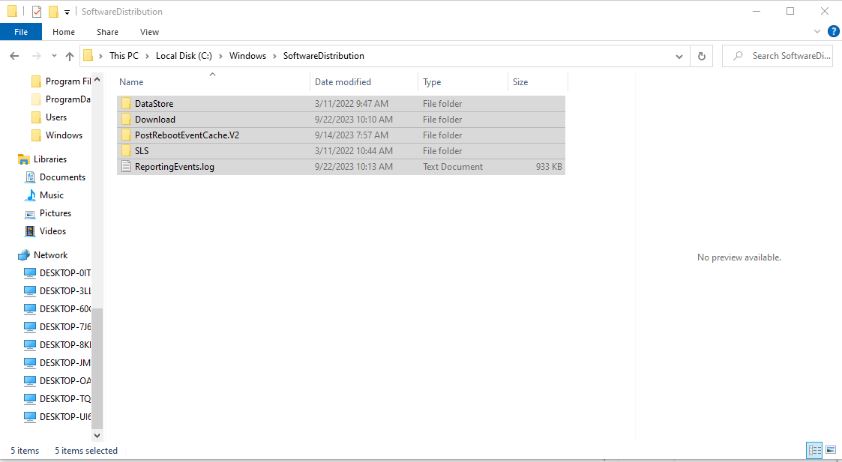Open the DESKTOP-UI6 network computer
This screenshot has height=462, width=842.
coord(57,416)
